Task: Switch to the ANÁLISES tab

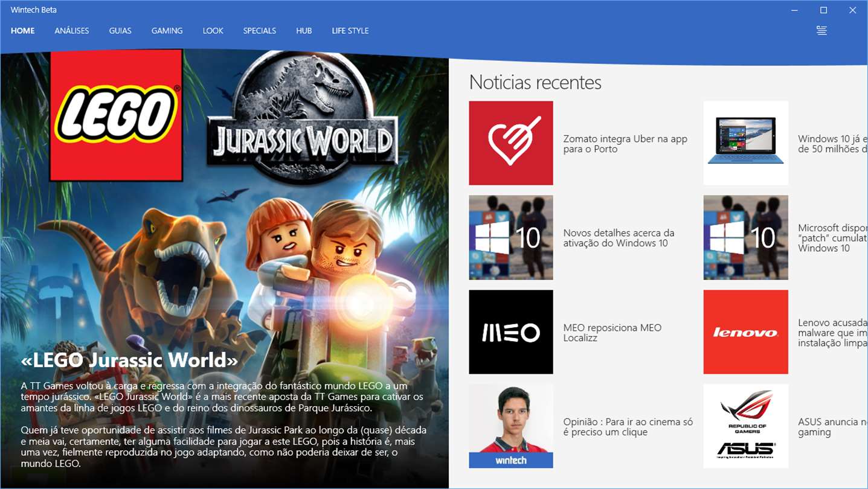Action: tap(72, 31)
